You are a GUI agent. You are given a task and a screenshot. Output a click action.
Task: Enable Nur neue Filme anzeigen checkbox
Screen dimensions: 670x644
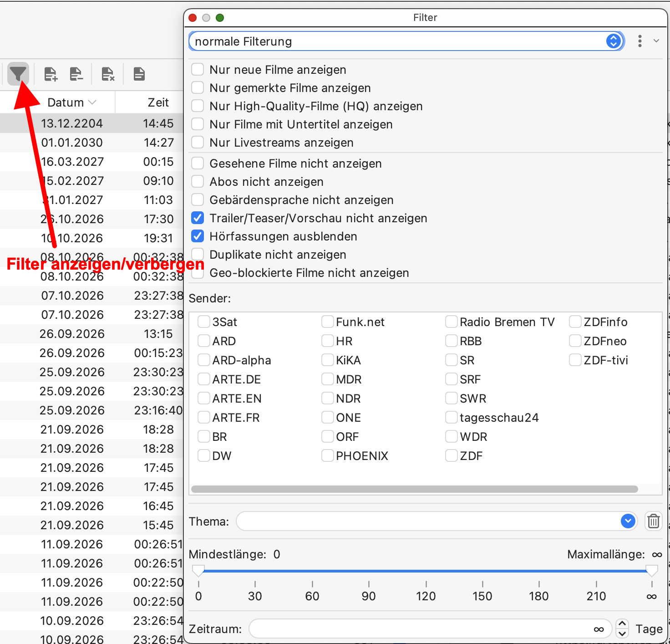[x=198, y=69]
